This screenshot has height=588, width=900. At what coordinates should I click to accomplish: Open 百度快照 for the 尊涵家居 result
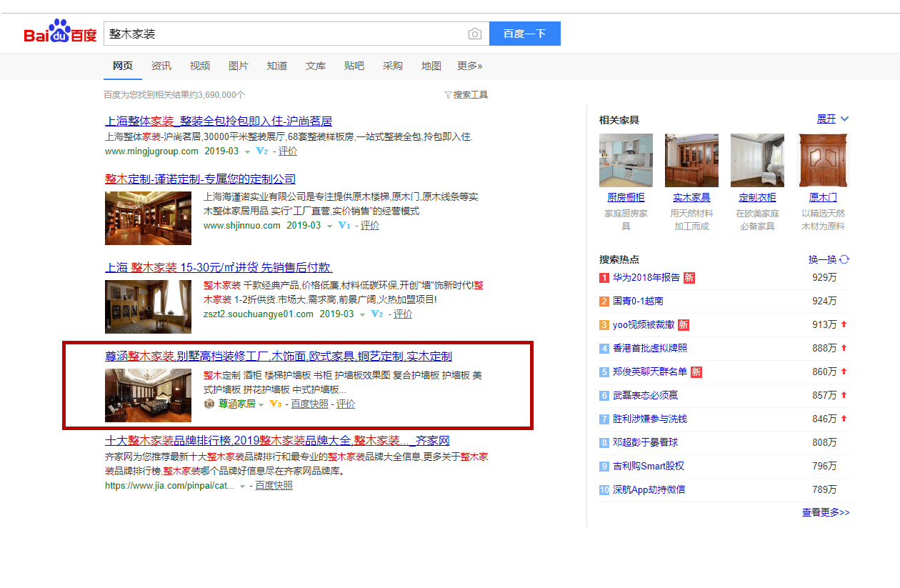310,404
